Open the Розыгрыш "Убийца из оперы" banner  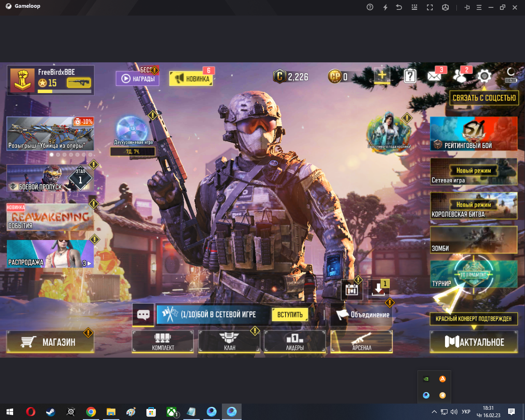(x=50, y=134)
